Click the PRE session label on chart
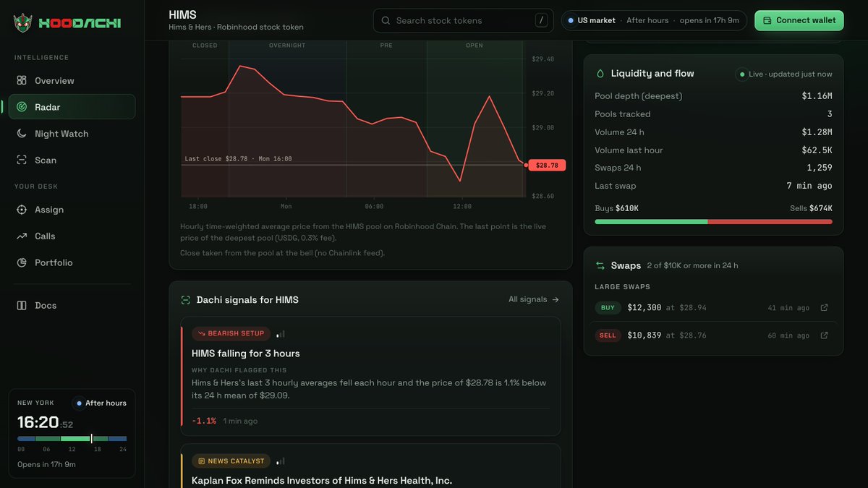 (386, 46)
